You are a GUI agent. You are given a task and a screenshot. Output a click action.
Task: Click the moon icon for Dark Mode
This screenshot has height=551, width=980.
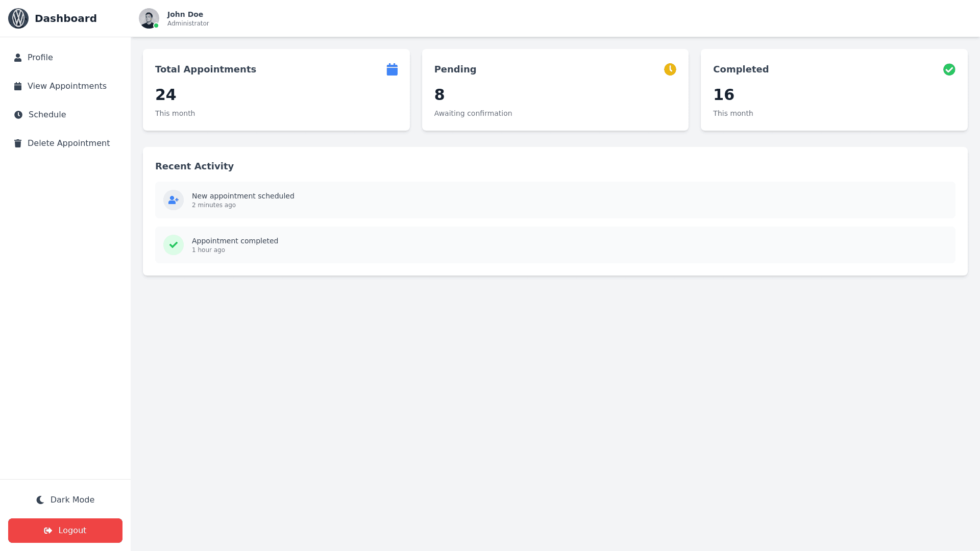click(40, 500)
